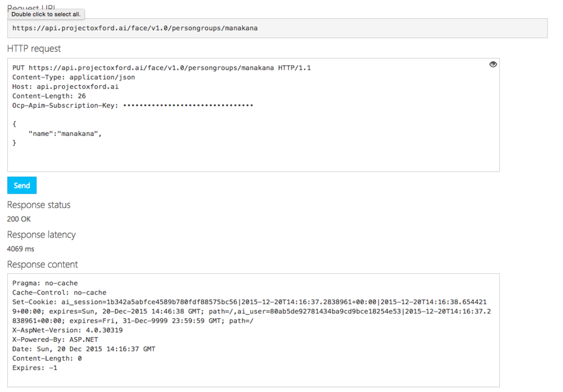The width and height of the screenshot is (563, 392).
Task: Click the Host: api.projectoxford.ai line
Action: point(65,86)
